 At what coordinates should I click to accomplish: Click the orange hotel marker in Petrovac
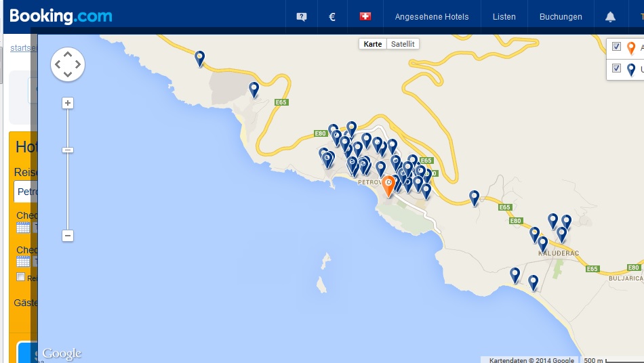(388, 186)
